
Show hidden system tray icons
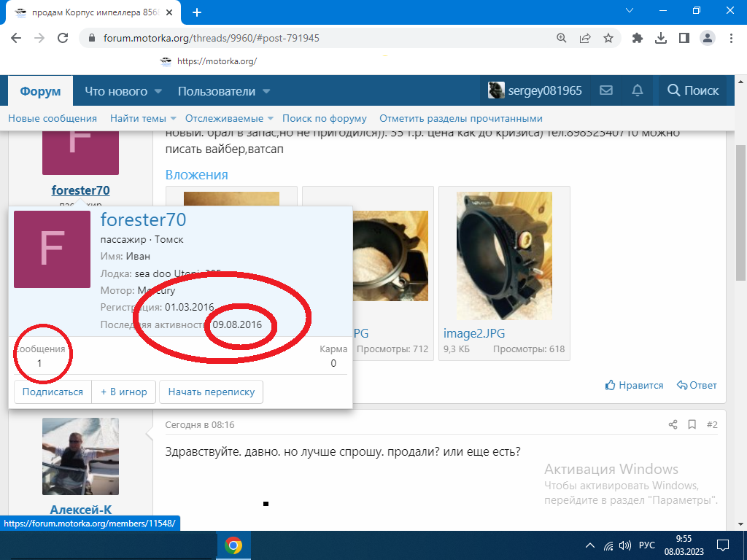[589, 545]
